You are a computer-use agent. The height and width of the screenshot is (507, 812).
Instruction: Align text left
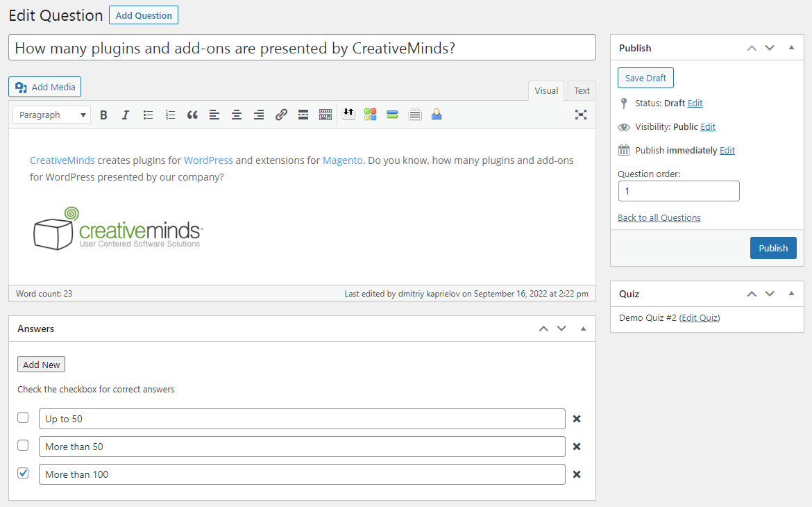point(214,115)
